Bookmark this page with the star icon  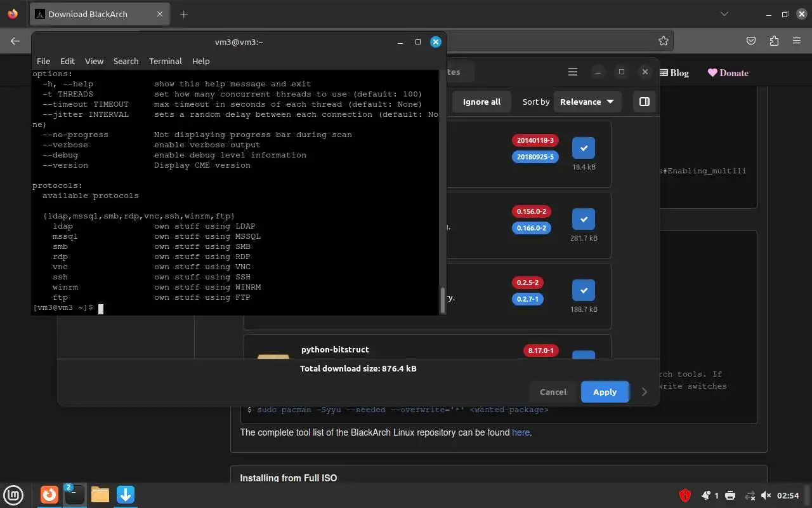tap(664, 41)
